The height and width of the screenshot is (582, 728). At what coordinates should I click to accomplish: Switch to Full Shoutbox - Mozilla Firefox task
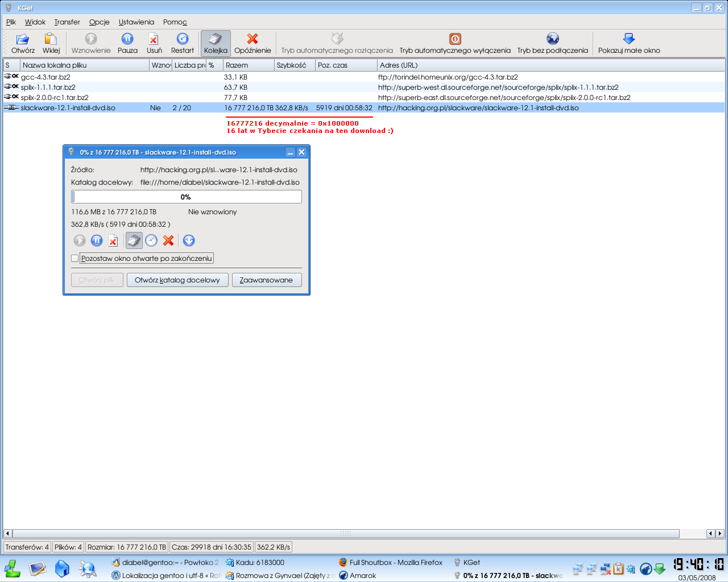pyautogui.click(x=391, y=562)
